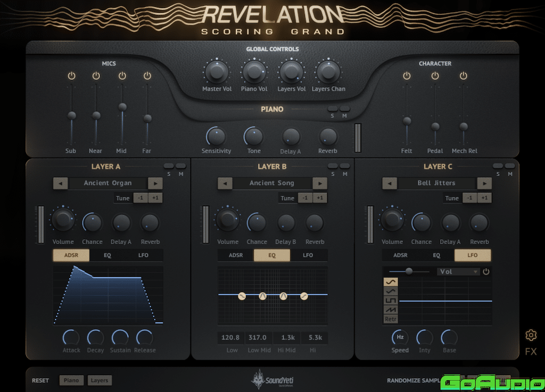Toggle the Felt character power icon
Viewport: 545px width, 392px height.
407,76
